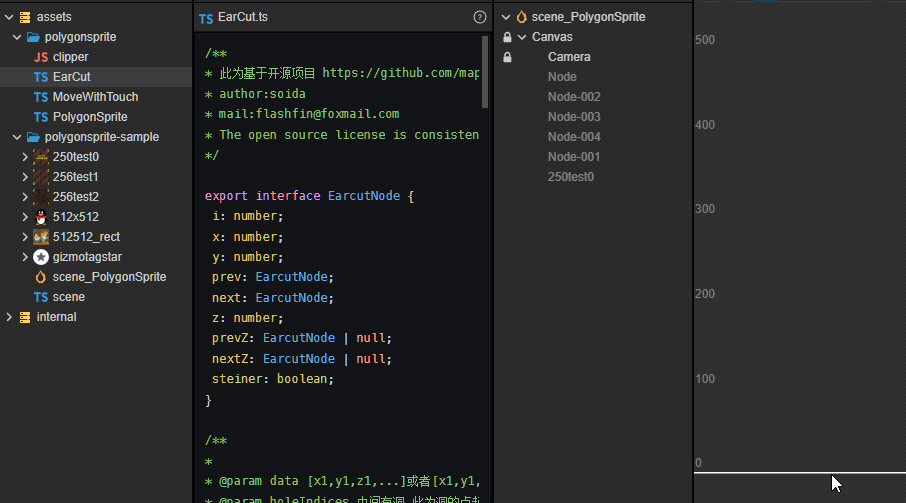Click the polygonsprite-sample folder icon

point(33,137)
